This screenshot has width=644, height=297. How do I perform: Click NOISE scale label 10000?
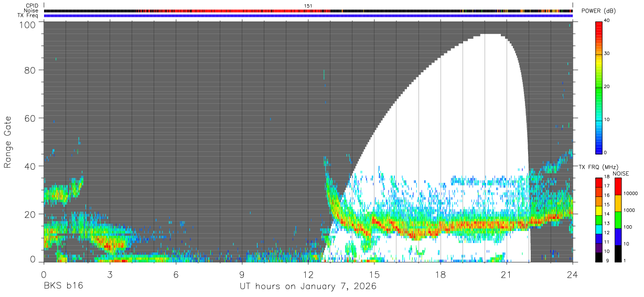click(630, 194)
